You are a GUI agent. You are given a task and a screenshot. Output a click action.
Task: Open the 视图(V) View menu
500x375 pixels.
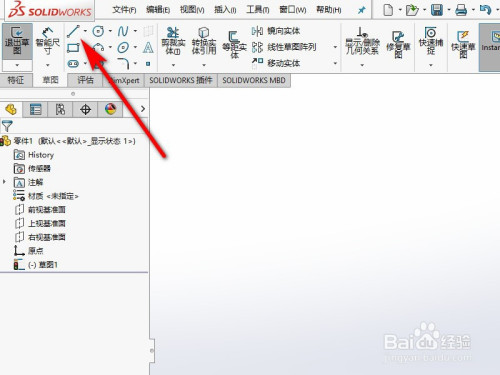[x=192, y=10]
